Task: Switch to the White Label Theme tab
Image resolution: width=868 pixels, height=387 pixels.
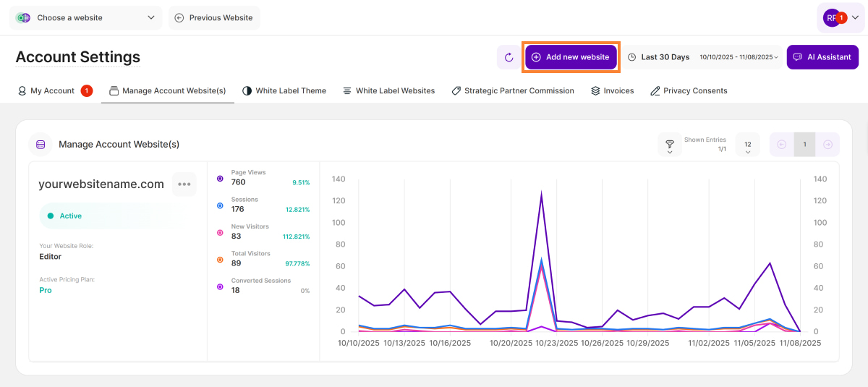Action: (x=284, y=91)
